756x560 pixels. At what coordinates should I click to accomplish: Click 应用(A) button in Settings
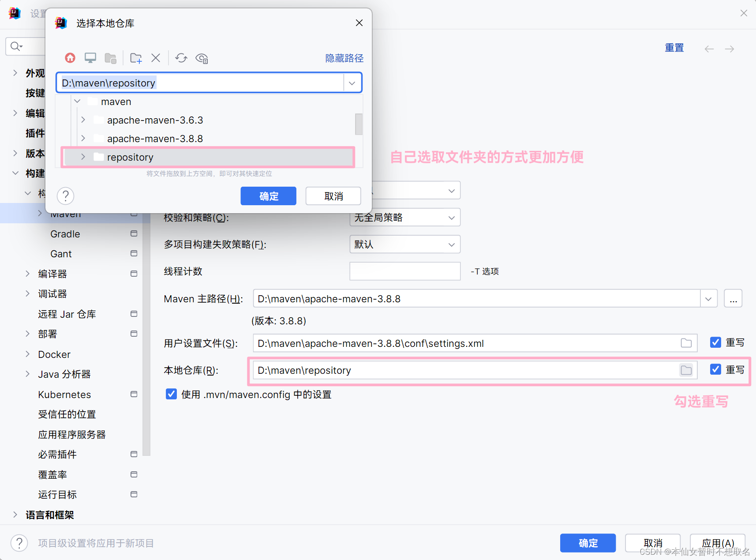tap(718, 543)
